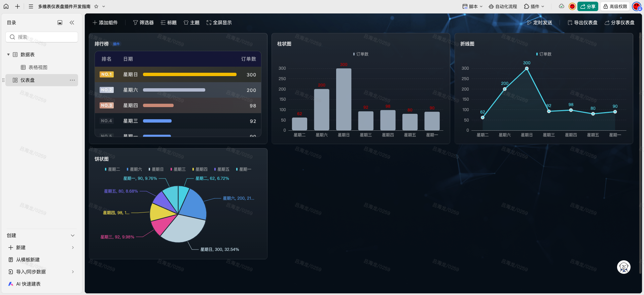
Task: Click the sidebar panel layout icon
Action: (x=60, y=23)
